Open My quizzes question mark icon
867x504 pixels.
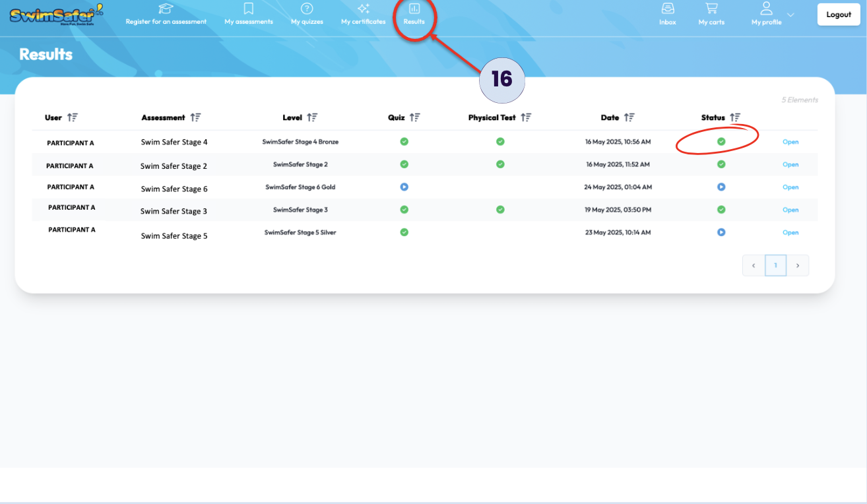tap(307, 9)
